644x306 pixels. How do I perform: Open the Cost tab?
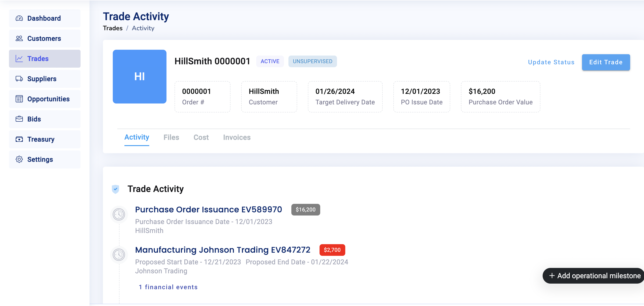point(201,137)
